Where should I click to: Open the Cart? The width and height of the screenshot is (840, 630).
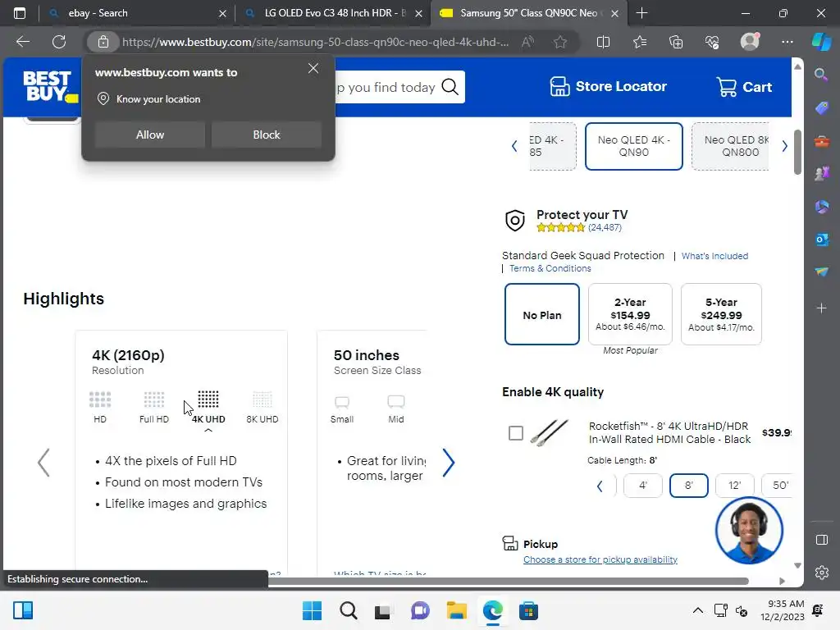tap(743, 87)
